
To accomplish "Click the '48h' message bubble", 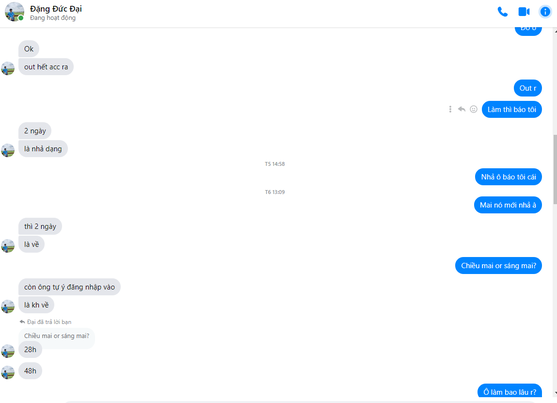I will tap(30, 371).
